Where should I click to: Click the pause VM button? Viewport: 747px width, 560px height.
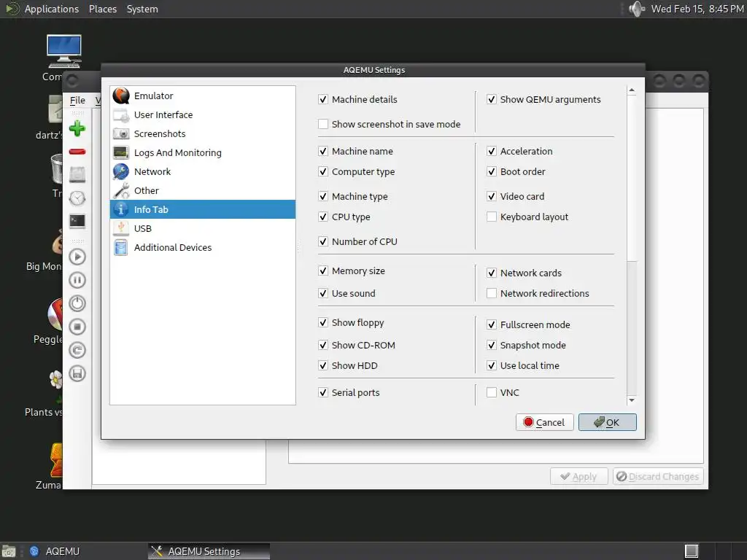pos(77,280)
